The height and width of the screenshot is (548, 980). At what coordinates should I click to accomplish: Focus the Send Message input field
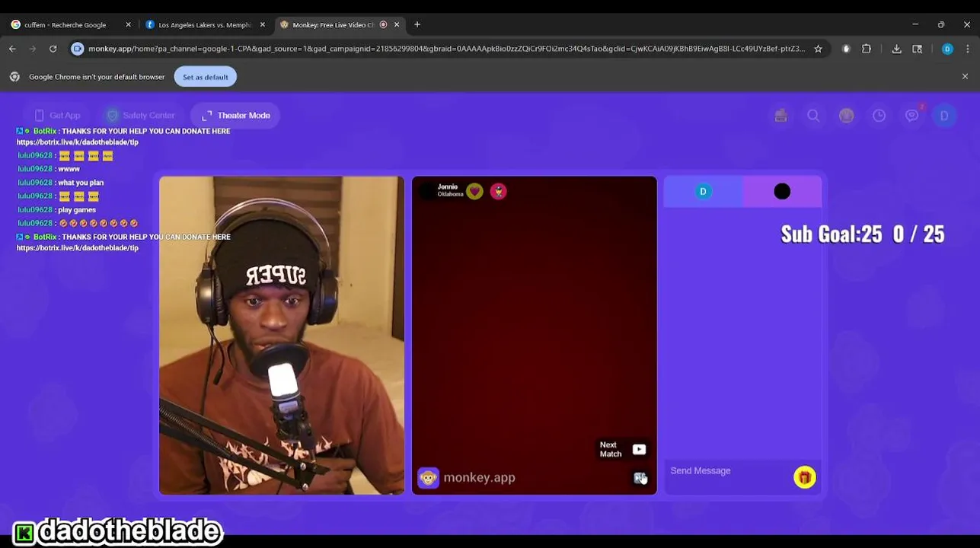click(729, 471)
